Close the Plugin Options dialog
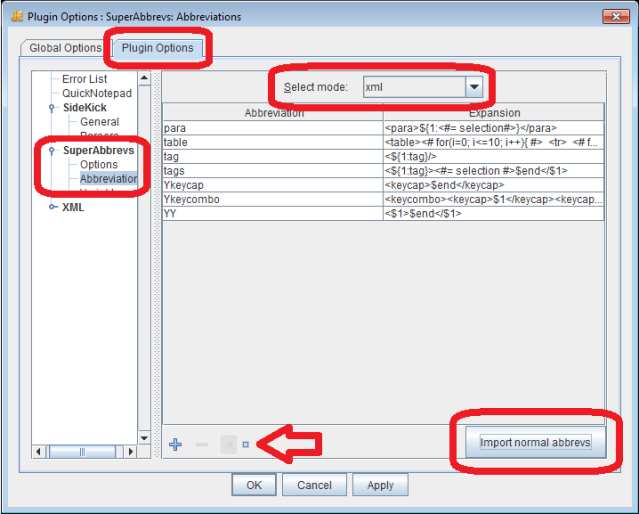Viewport: 639px width, 514px height. 616,17
